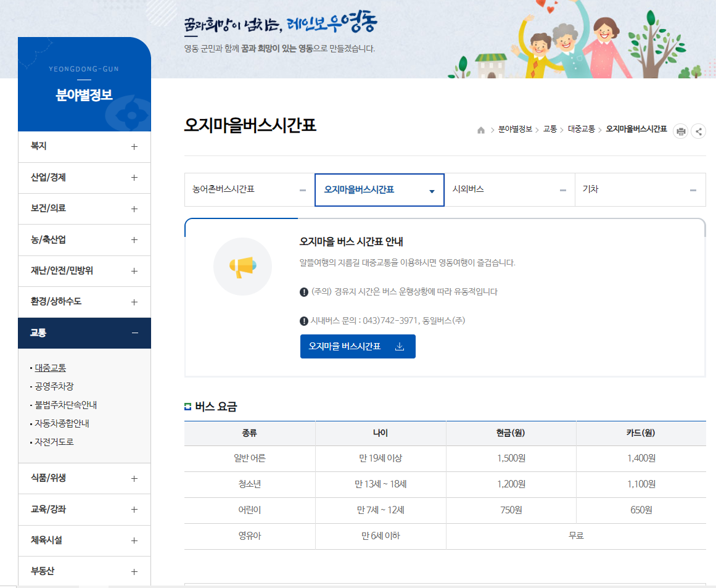Click the print page icon
The height and width of the screenshot is (588, 716).
point(680,131)
